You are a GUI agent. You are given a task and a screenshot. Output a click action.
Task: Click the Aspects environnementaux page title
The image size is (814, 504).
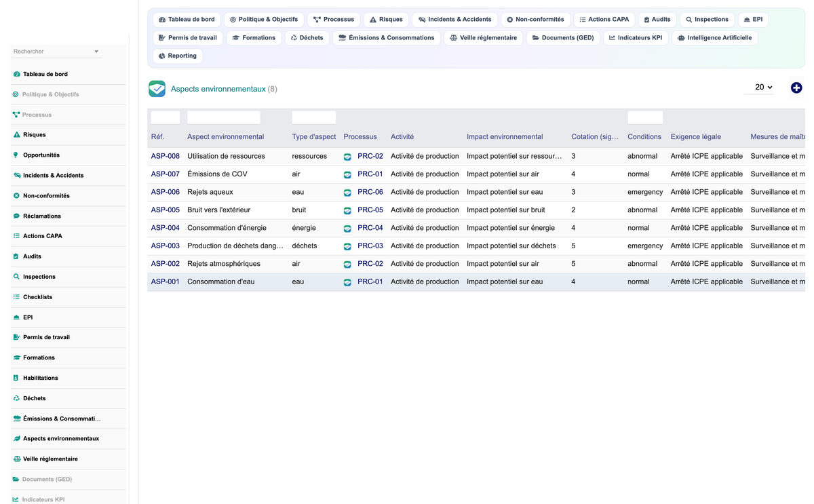tap(218, 89)
